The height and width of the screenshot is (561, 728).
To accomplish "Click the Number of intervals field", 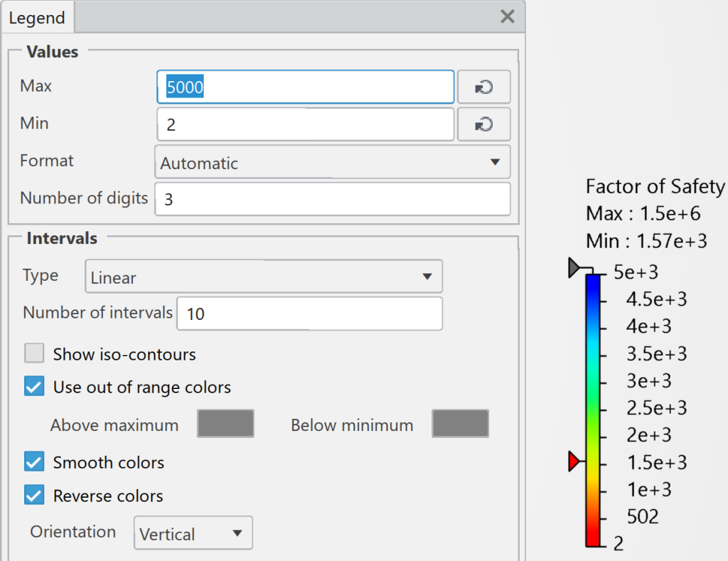I will coord(310,314).
